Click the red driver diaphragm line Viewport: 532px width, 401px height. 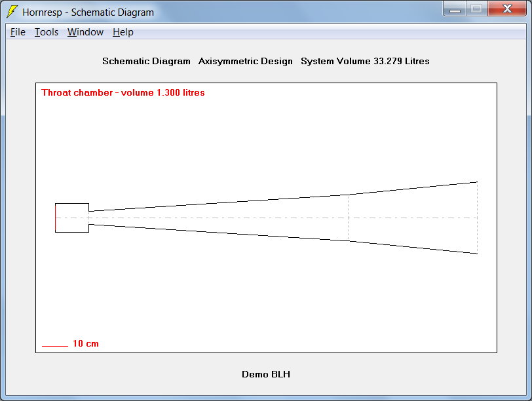point(55,218)
